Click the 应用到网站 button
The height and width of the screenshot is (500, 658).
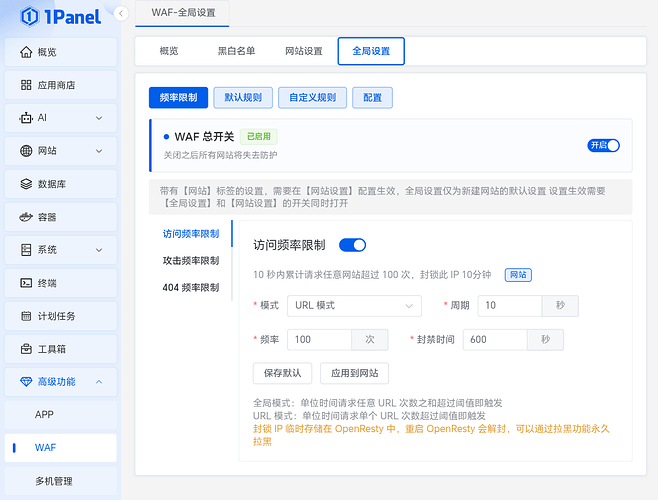pos(355,373)
